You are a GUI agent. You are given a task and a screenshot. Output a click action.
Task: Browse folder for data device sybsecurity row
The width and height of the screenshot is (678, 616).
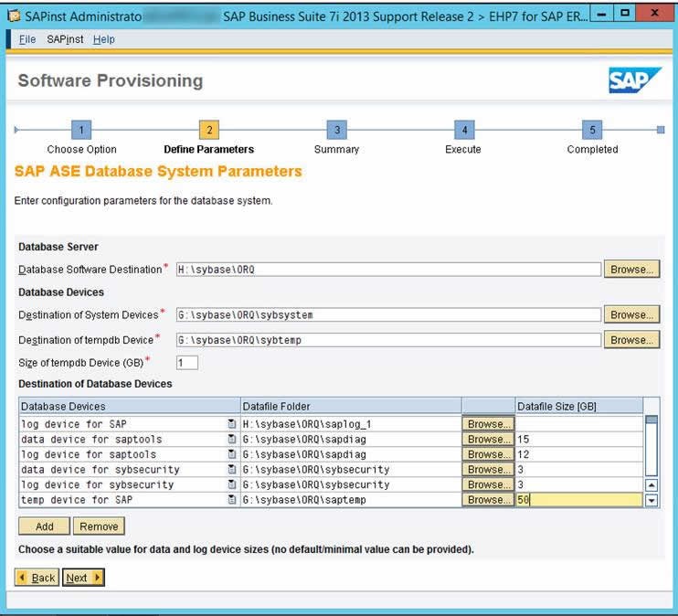pyautogui.click(x=488, y=470)
